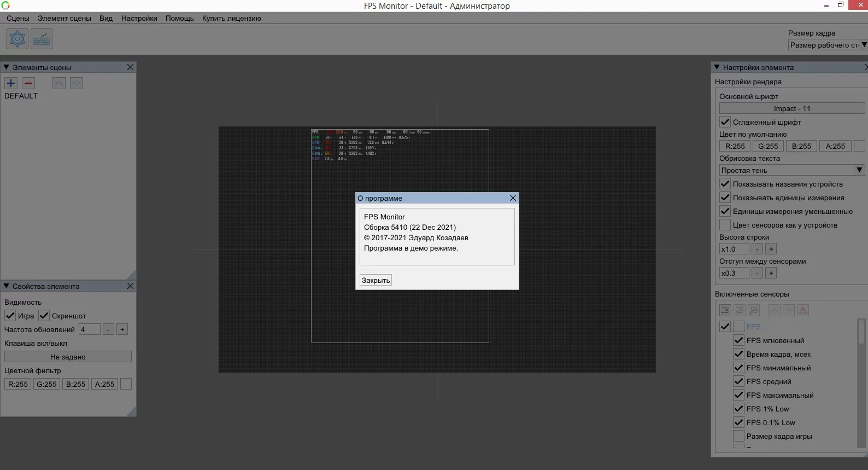
Task: Open the Настройки menu
Action: coord(139,18)
